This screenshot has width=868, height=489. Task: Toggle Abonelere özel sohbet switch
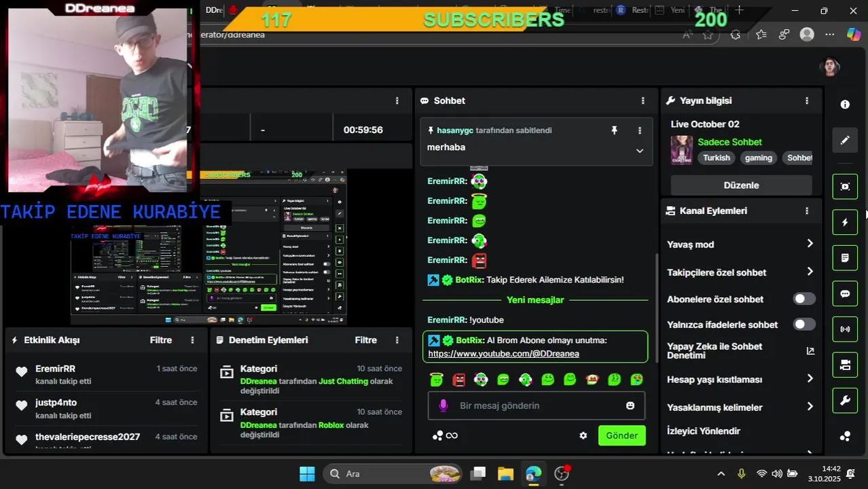[x=804, y=299]
